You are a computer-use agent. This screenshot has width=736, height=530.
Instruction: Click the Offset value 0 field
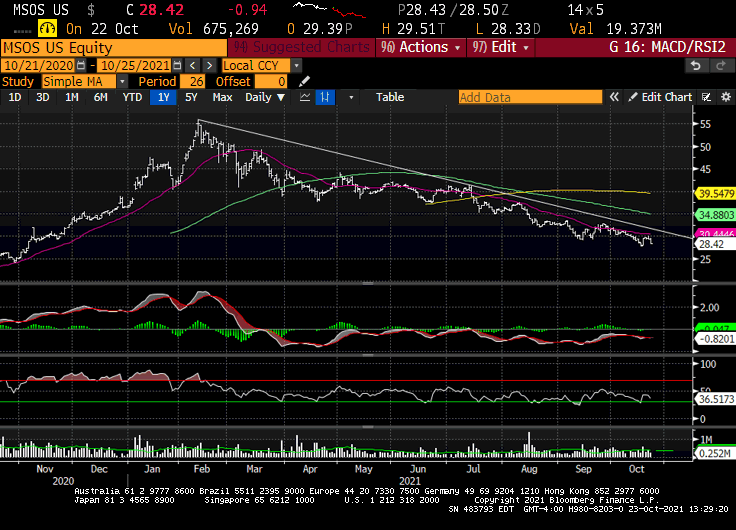click(x=271, y=82)
